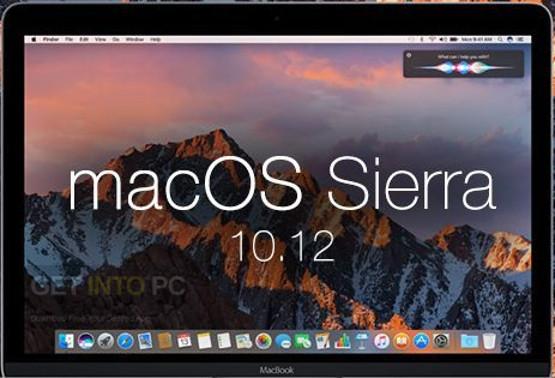Open Pages icon in dock

tap(323, 341)
